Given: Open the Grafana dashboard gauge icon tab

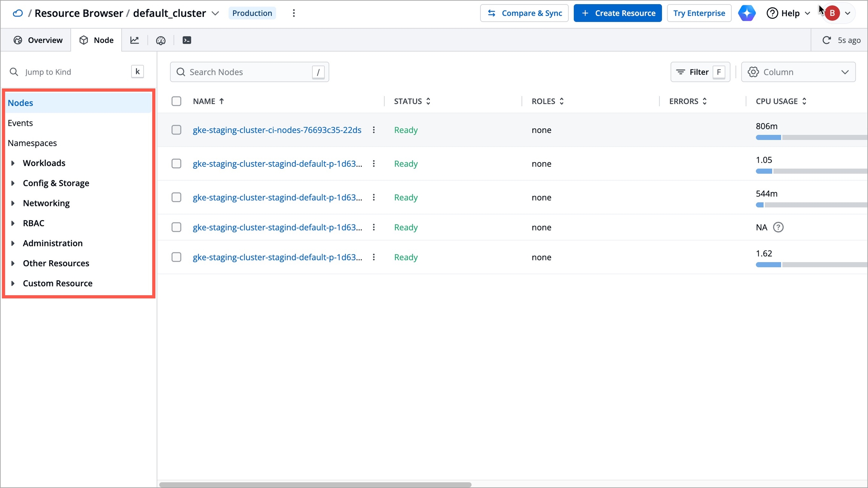Looking at the screenshot, I should pyautogui.click(x=161, y=40).
